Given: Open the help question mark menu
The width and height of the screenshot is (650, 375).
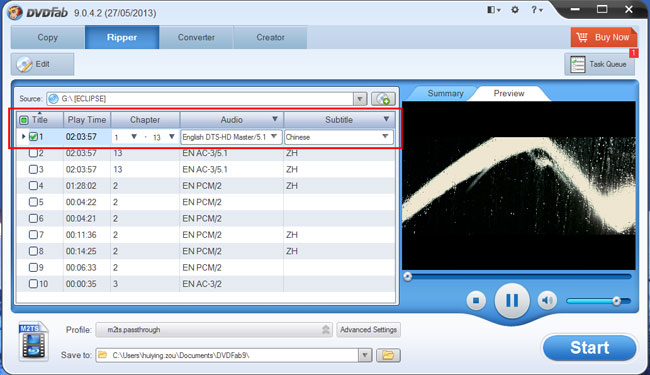Looking at the screenshot, I should point(536,10).
